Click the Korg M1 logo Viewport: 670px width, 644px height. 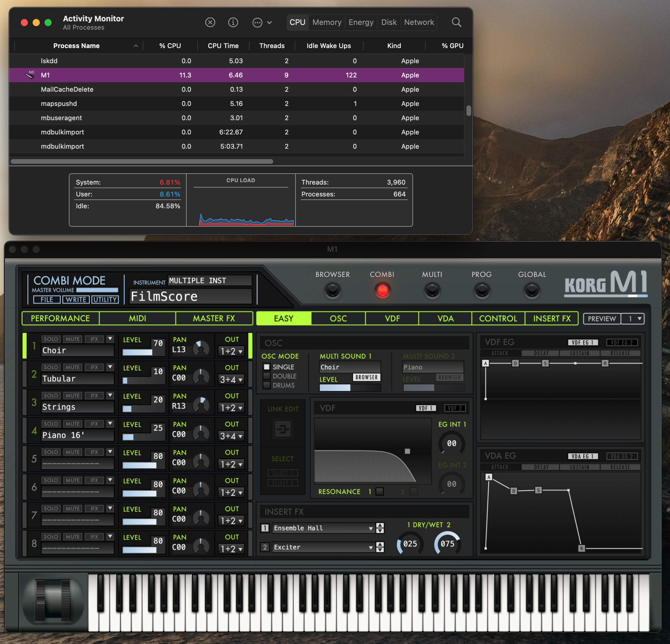tap(606, 283)
